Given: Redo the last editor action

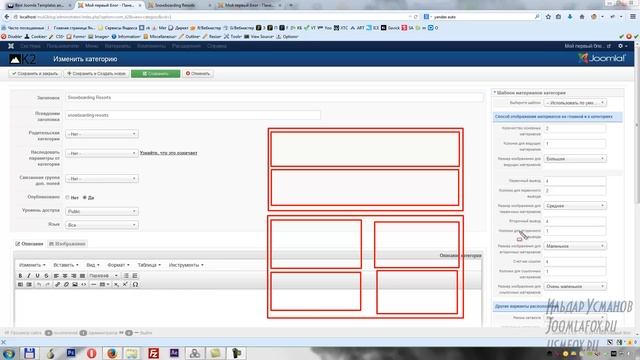Looking at the screenshot, I should click(x=47, y=284).
